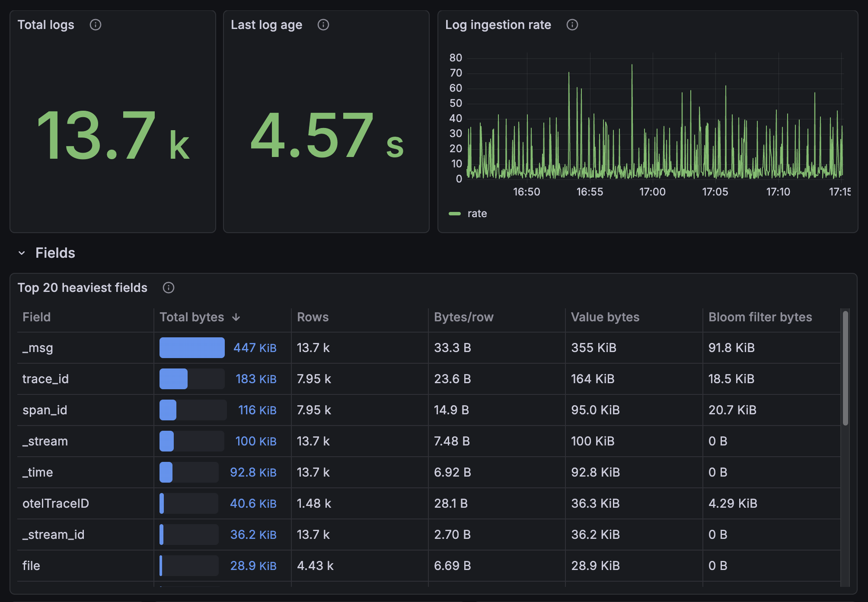Sort by Field column header
The height and width of the screenshot is (602, 868).
(36, 317)
